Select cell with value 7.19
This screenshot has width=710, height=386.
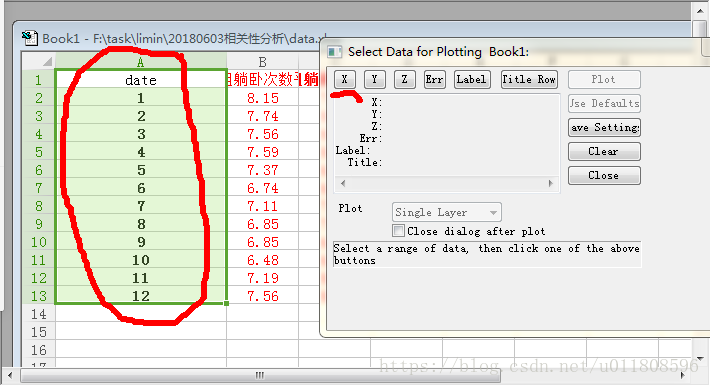pyautogui.click(x=262, y=278)
